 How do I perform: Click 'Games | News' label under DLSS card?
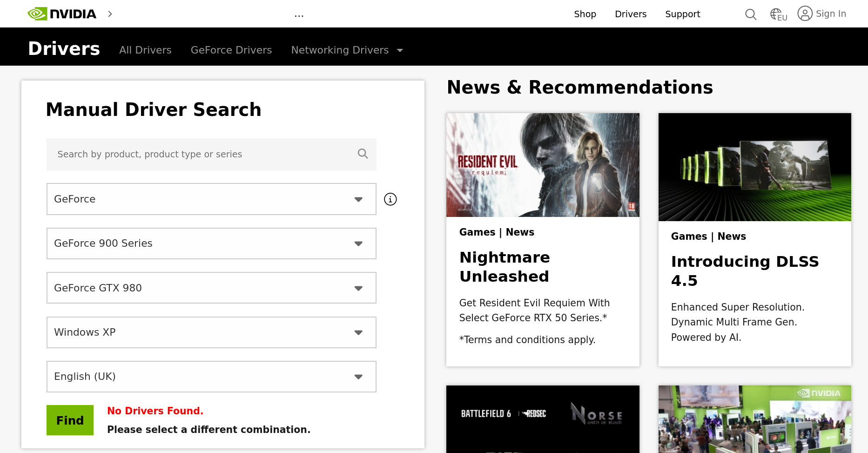tap(708, 237)
